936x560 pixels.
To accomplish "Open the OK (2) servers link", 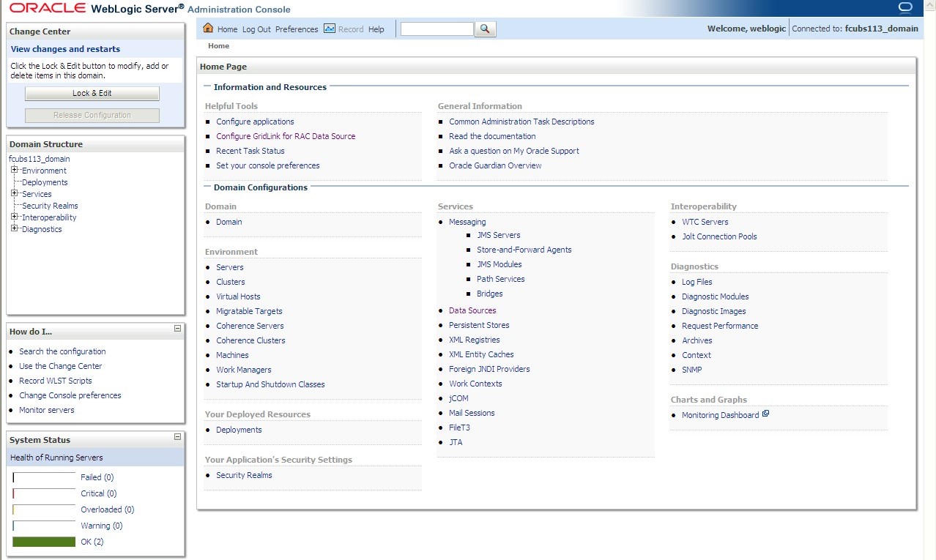I will coord(92,542).
